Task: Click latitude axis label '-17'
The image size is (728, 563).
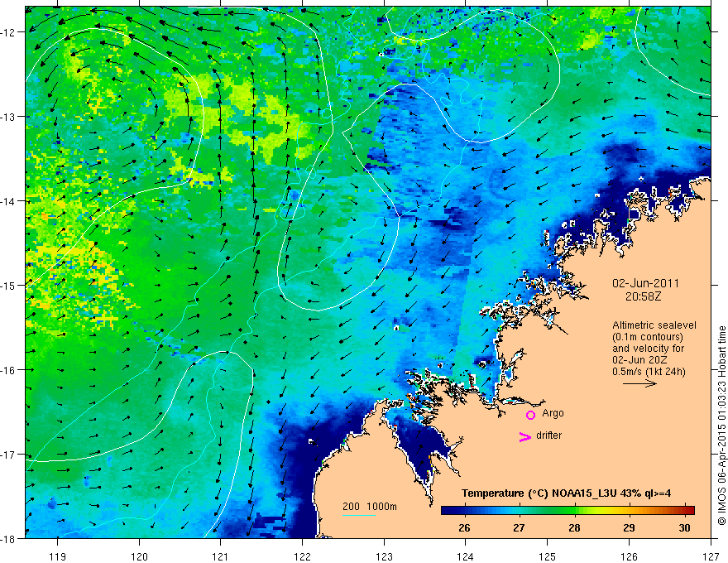Action: (x=8, y=455)
